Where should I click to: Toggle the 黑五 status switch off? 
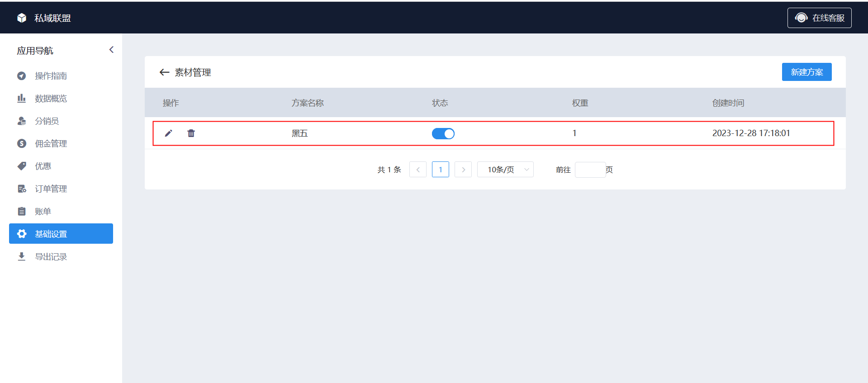click(x=443, y=133)
